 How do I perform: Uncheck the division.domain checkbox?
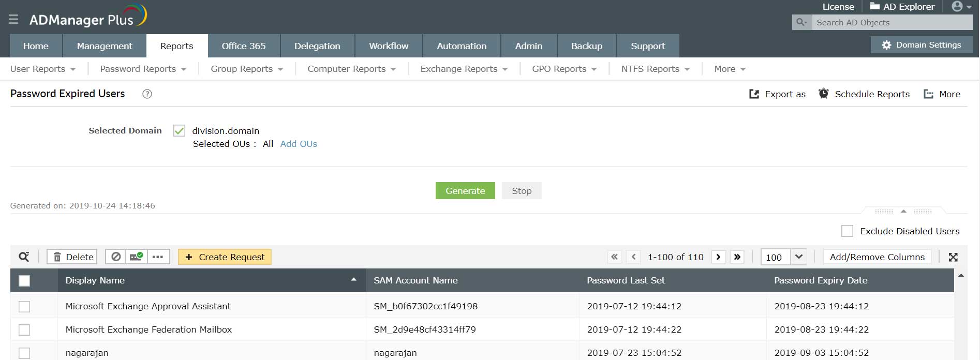click(179, 131)
